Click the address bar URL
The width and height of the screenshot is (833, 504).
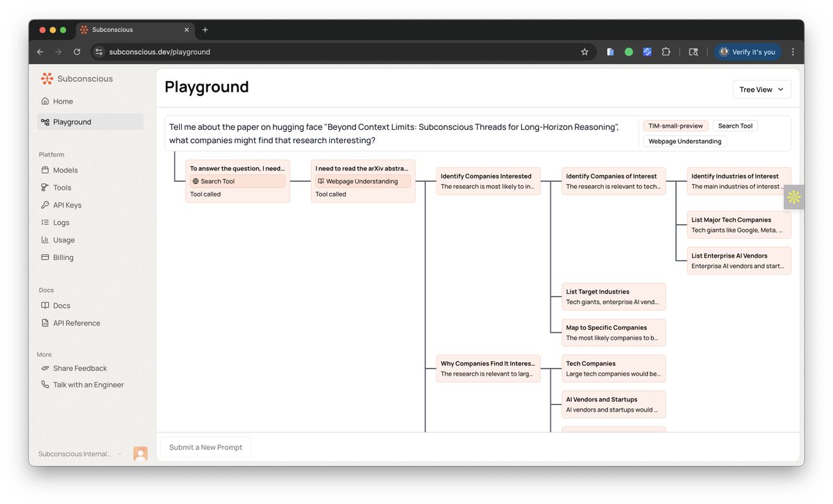tap(160, 52)
